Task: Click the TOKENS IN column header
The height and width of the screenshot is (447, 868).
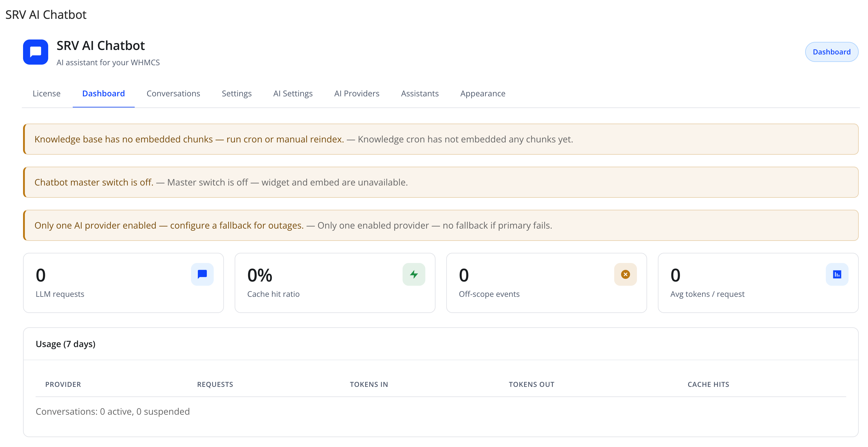Action: point(369,384)
